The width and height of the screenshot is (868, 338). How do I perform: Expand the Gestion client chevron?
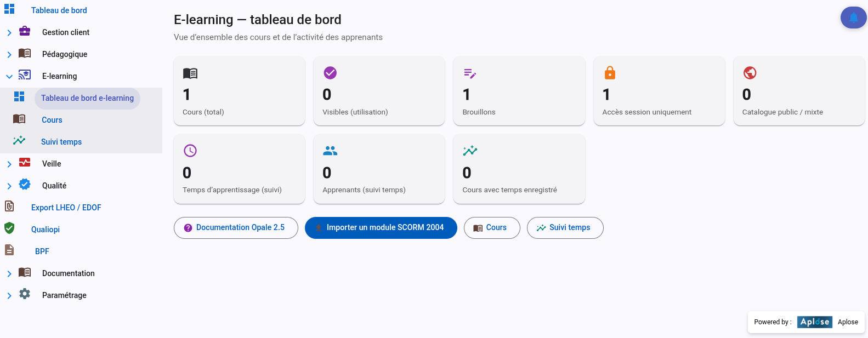click(9, 33)
